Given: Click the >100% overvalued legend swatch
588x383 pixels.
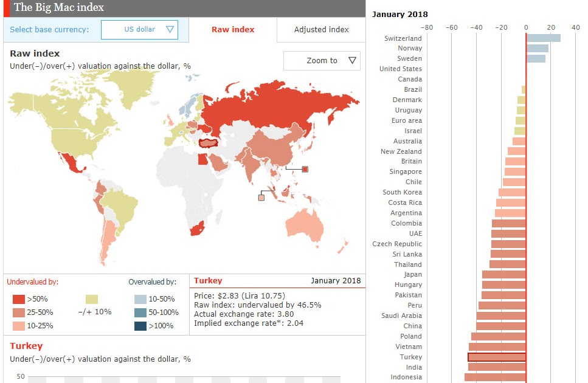Looking at the screenshot, I should pos(140,326).
